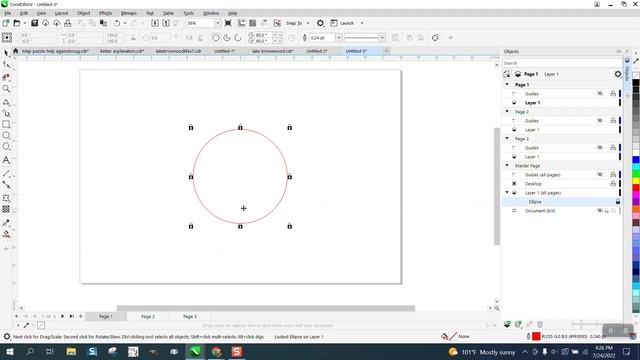This screenshot has height=360, width=640.
Task: Collapse Layer 1 (all pages) node
Action: tap(507, 192)
